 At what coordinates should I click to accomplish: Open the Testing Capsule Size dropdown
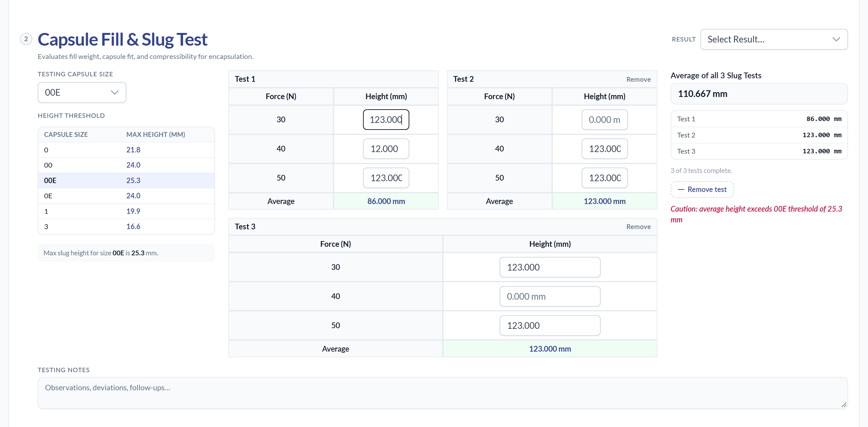82,92
